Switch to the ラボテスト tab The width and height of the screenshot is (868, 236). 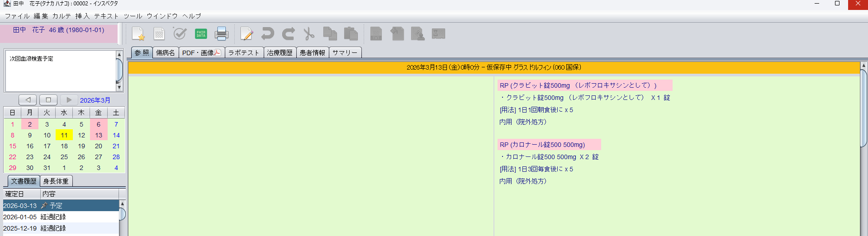[x=243, y=53]
